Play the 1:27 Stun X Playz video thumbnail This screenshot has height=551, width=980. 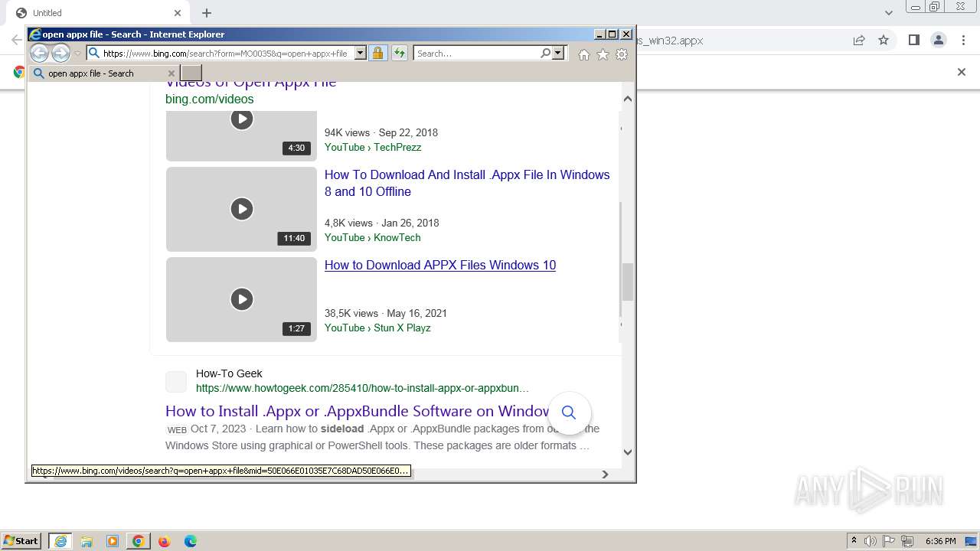coord(241,299)
